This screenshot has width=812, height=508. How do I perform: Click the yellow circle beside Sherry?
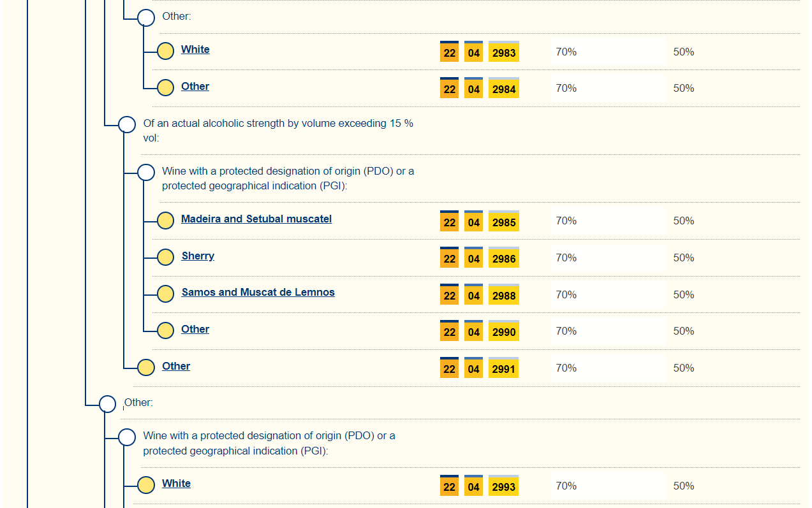[x=165, y=257]
